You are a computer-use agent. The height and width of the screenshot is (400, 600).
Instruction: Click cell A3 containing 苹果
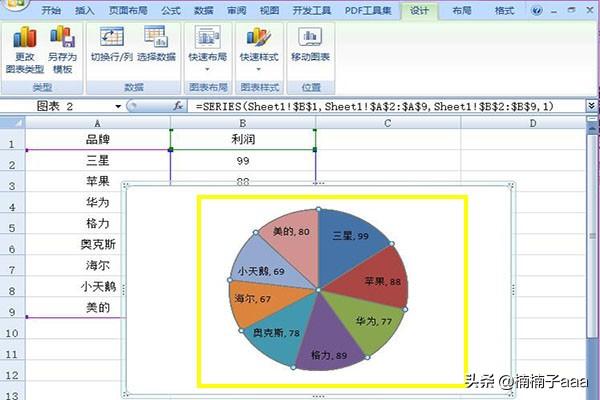point(98,181)
